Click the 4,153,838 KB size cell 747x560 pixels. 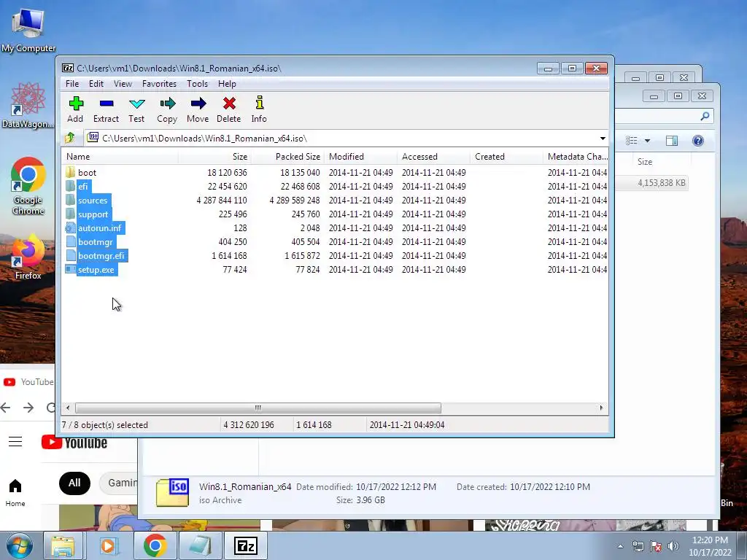[x=662, y=183]
